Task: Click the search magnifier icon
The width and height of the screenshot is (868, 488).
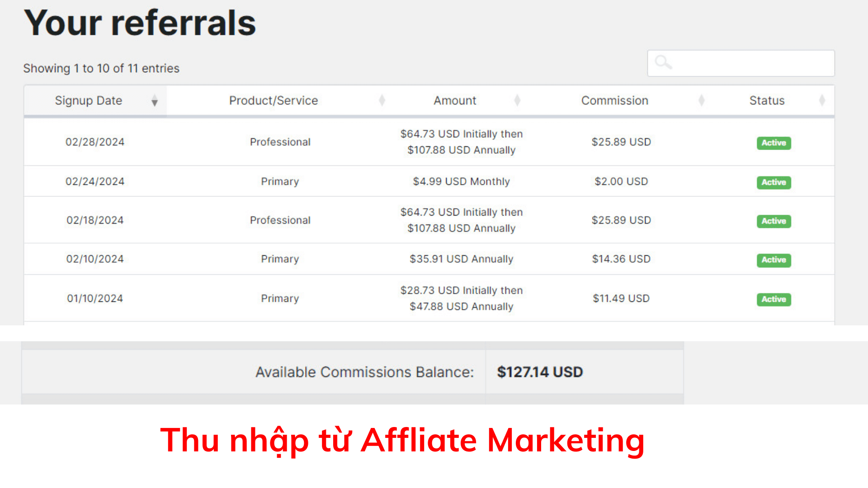Action: coord(663,62)
